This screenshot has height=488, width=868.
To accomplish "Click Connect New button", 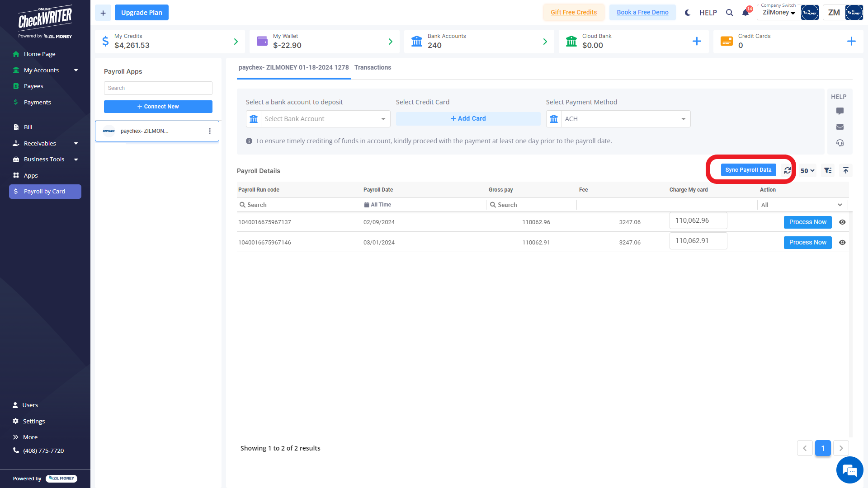I will (x=158, y=107).
